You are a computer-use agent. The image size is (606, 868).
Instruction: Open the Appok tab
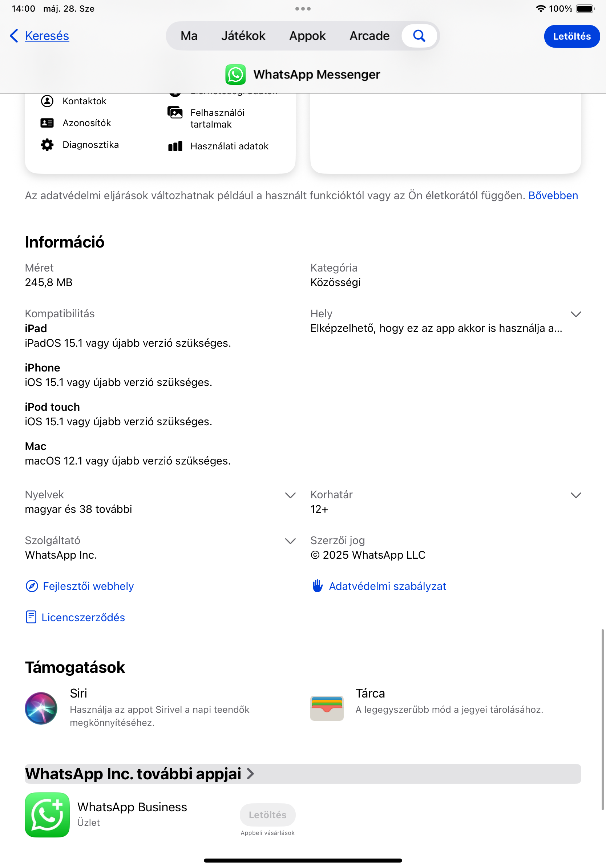(307, 36)
